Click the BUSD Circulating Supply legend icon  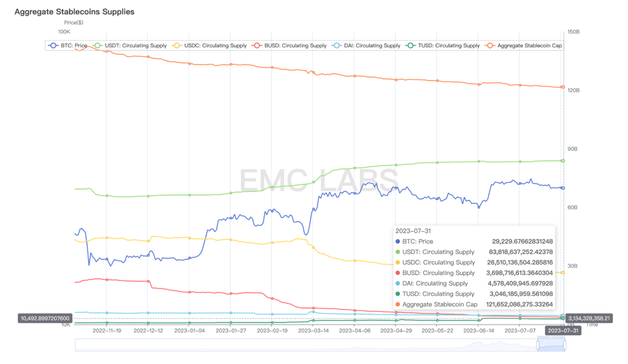[257, 45]
